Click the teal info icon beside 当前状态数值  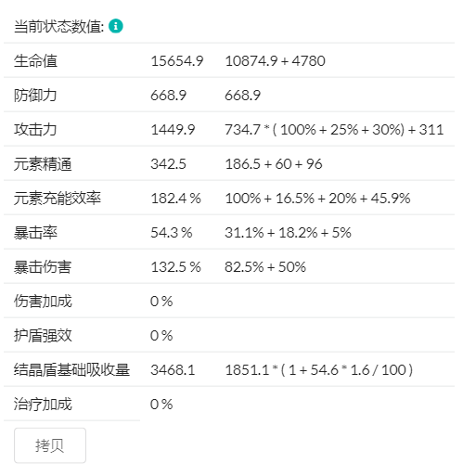[116, 26]
